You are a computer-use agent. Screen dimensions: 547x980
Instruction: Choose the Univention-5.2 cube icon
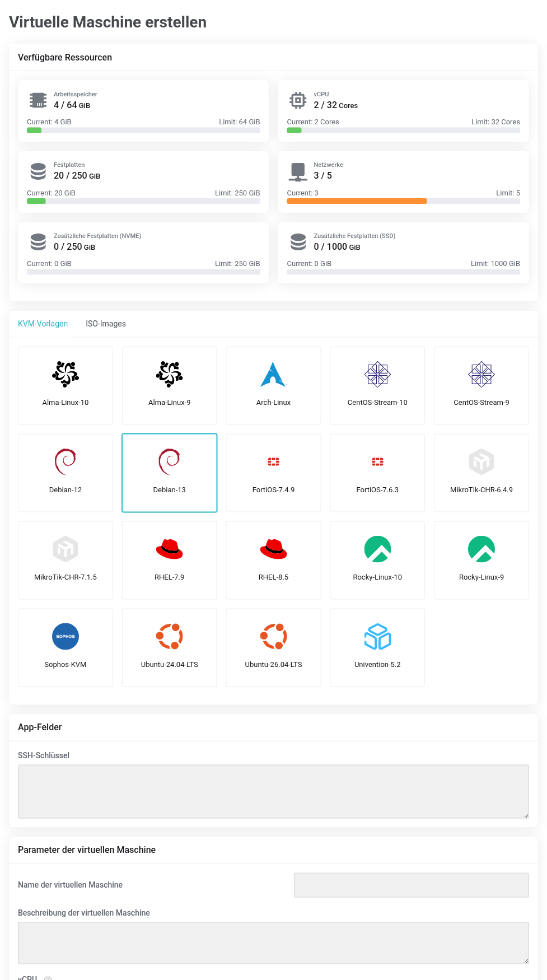coord(377,636)
